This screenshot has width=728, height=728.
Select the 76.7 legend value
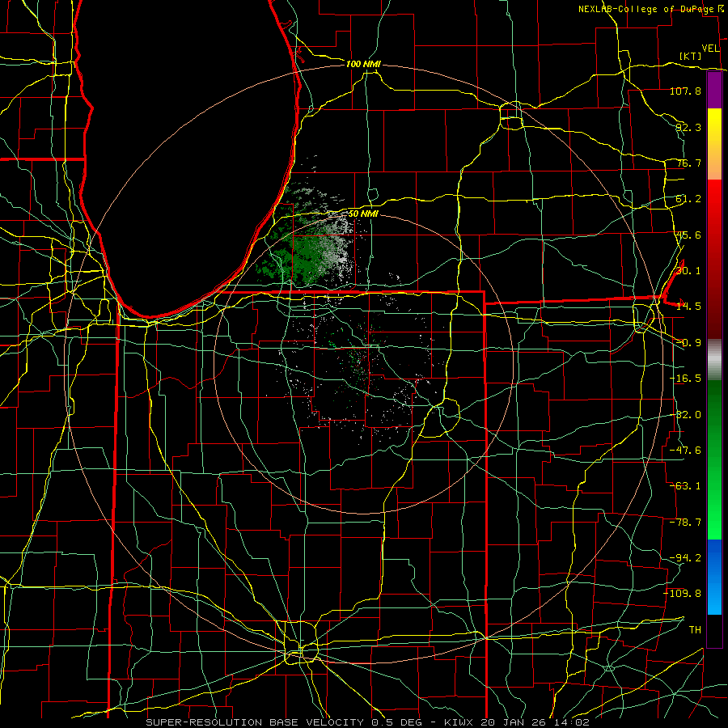[x=688, y=163]
